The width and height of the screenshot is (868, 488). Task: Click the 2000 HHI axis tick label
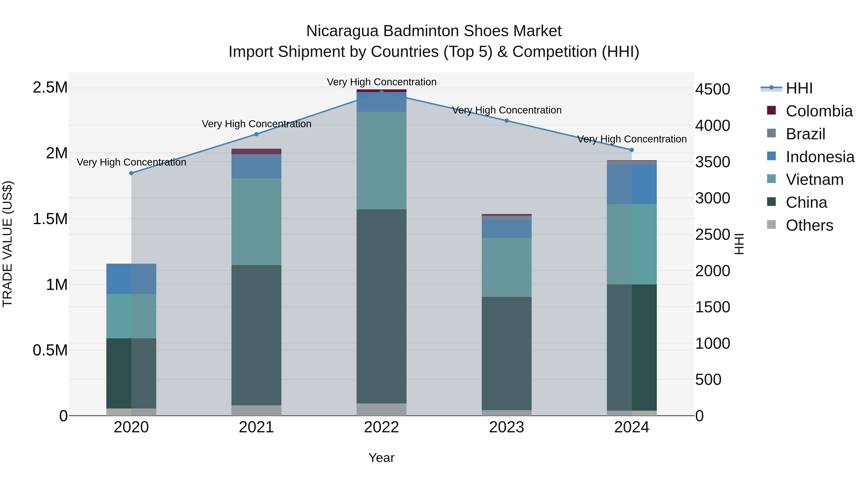713,271
